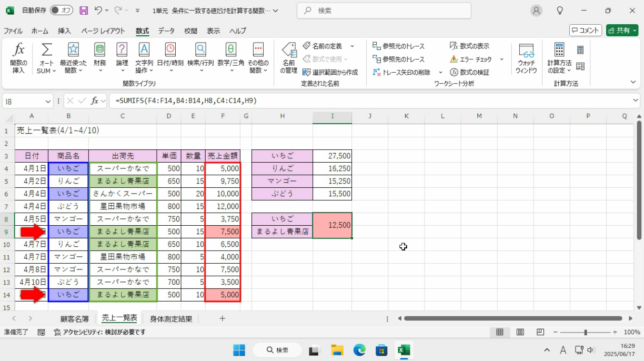Click the taskbar search (検索) box
This screenshot has width=644, height=361.
[277, 350]
